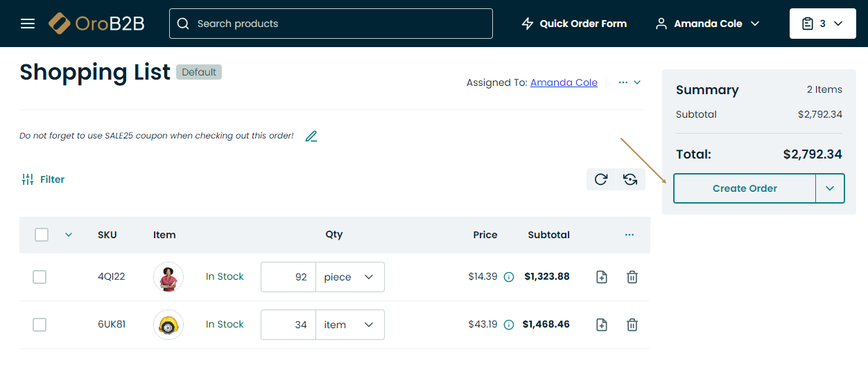Open the piece unit dropdown

349,277
